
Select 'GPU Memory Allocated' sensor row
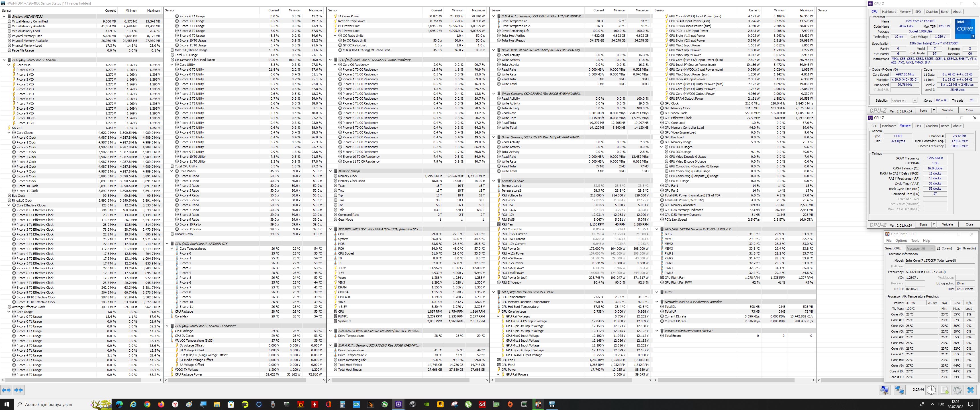pyautogui.click(x=734, y=205)
